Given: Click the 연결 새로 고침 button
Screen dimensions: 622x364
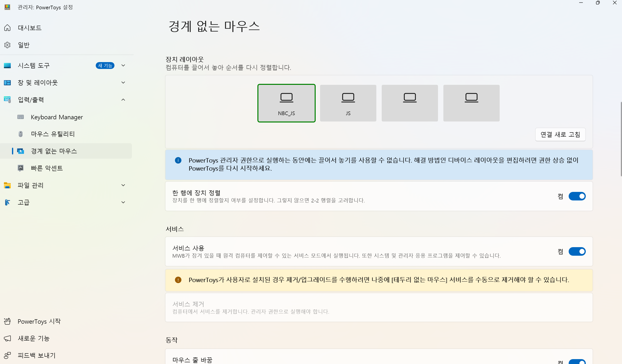Looking at the screenshot, I should pyautogui.click(x=560, y=134).
